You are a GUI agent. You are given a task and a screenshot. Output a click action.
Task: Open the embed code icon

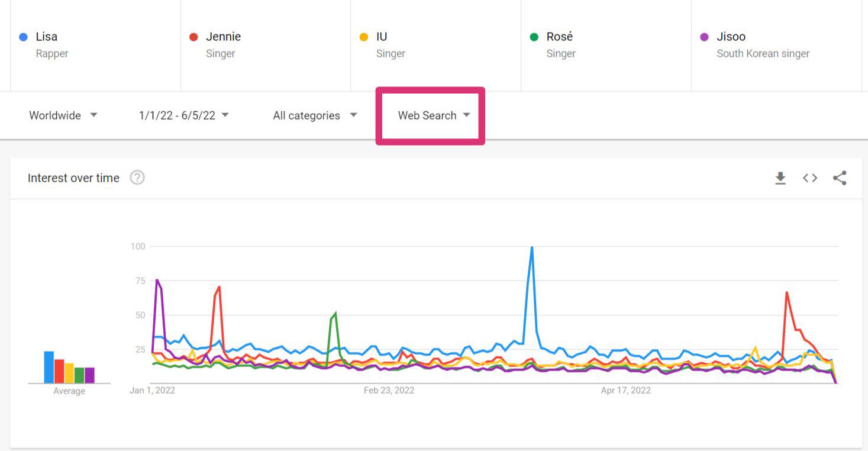(810, 178)
